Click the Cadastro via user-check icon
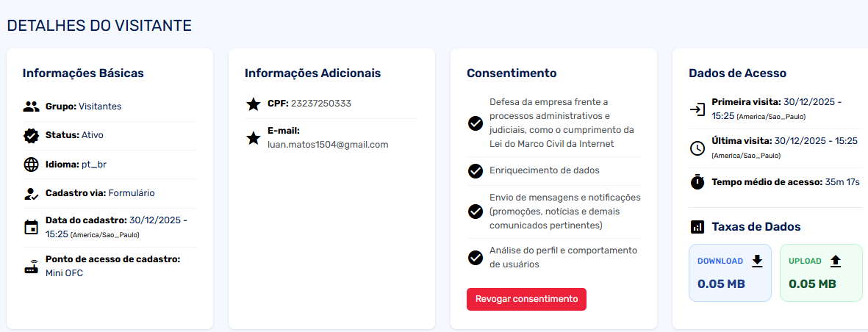Image resolution: width=868 pixels, height=332 pixels. pos(31,194)
